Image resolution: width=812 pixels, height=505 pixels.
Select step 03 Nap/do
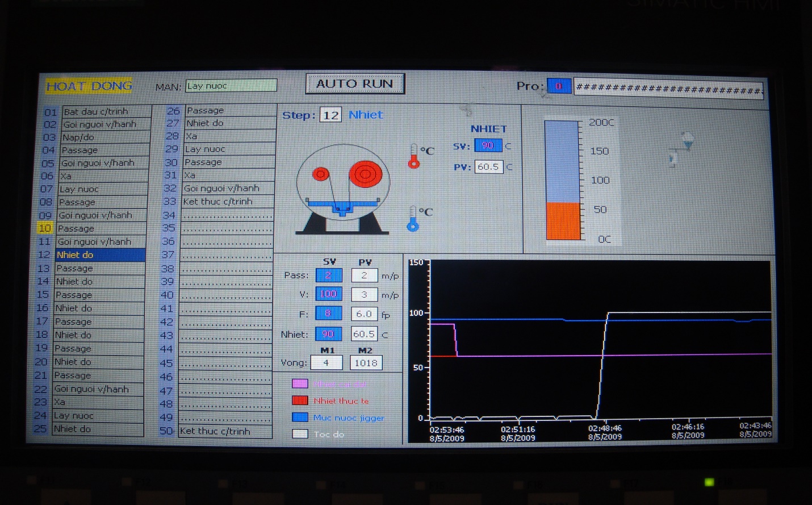point(105,137)
